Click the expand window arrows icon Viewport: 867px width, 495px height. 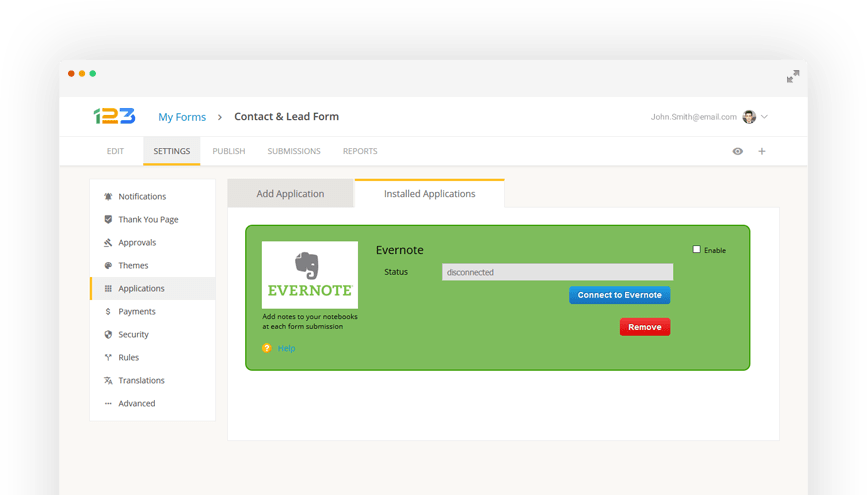coord(793,76)
